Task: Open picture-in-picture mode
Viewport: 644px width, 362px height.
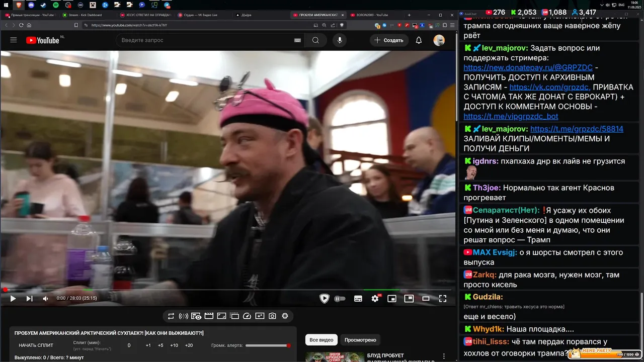Action: click(x=409, y=298)
